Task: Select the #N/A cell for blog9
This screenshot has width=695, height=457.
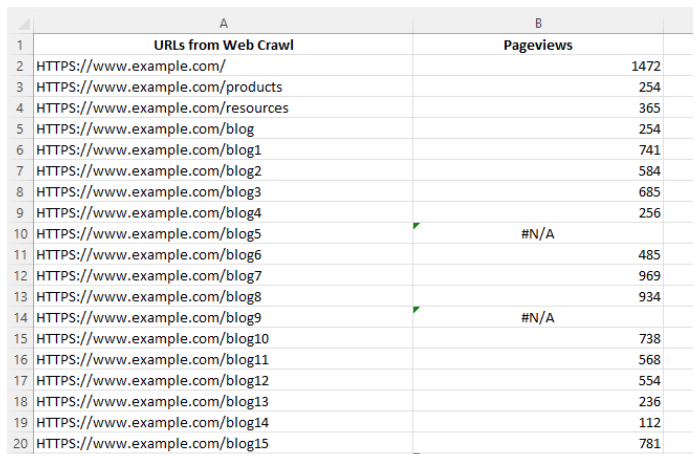Action: pyautogui.click(x=538, y=317)
